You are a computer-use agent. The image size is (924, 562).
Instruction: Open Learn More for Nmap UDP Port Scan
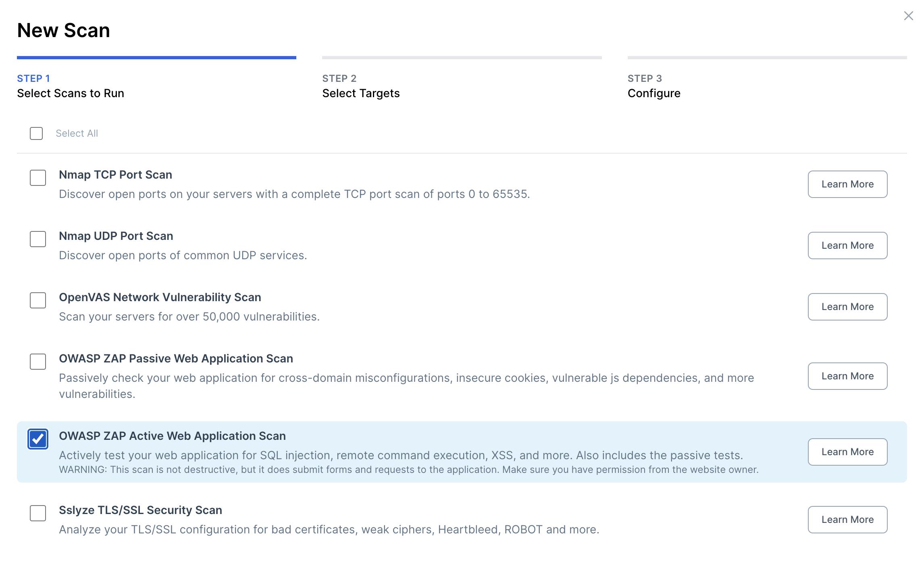[x=847, y=246]
